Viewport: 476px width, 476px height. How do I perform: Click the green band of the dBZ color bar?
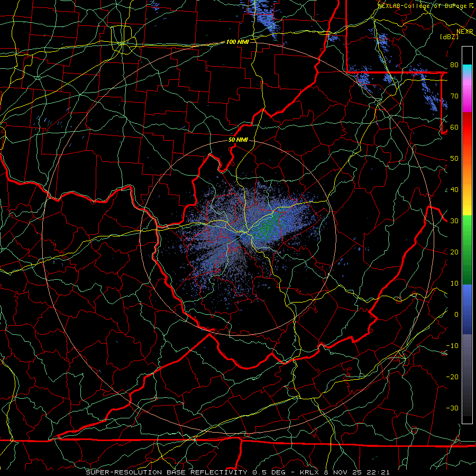tap(467, 250)
